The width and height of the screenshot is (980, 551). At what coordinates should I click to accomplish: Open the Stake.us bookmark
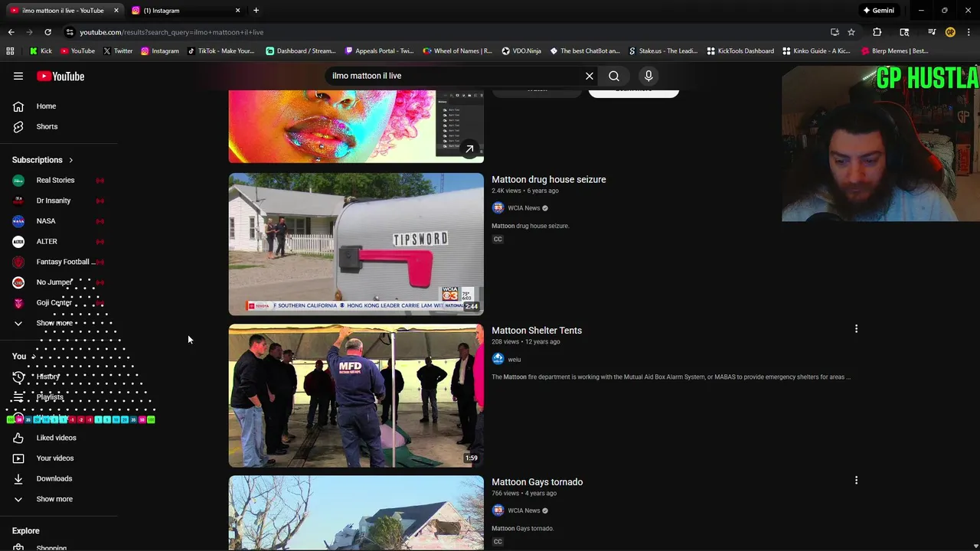point(663,51)
